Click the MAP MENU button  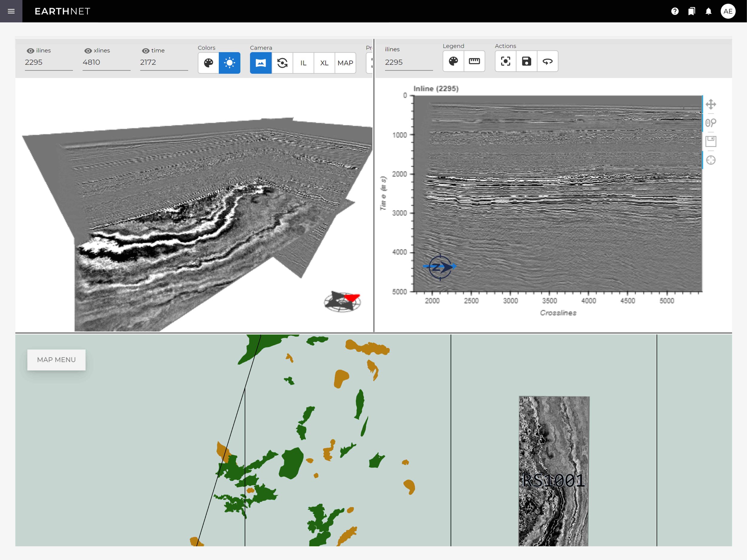[x=56, y=360]
